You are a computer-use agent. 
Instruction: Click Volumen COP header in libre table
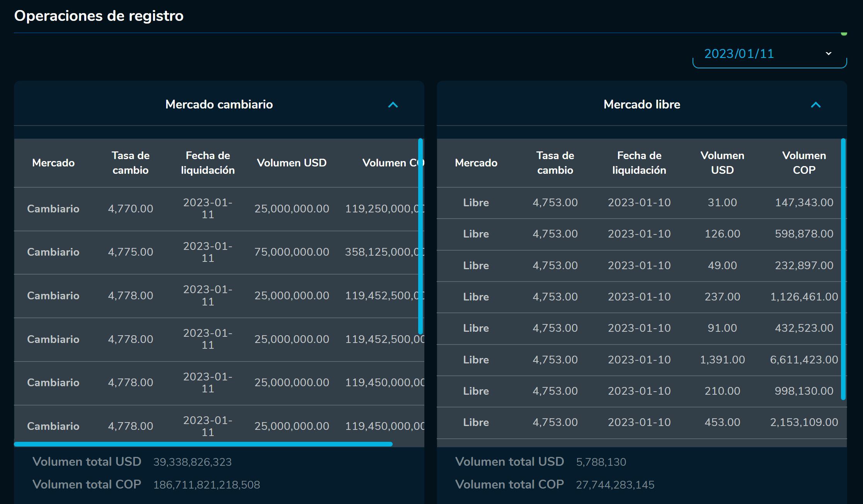(804, 163)
